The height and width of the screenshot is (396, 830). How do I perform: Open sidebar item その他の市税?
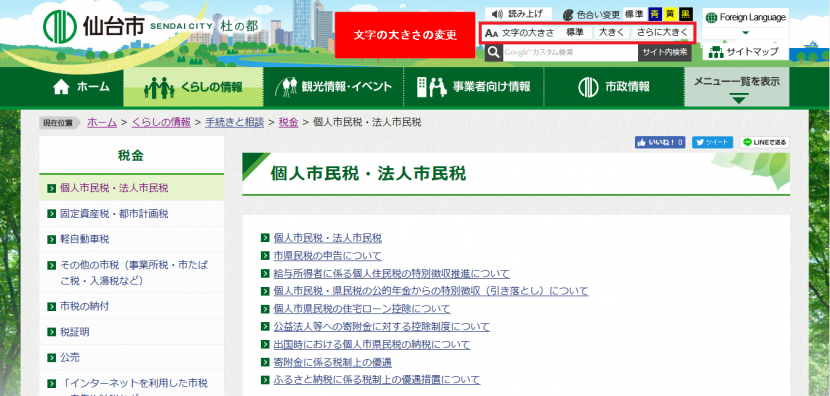click(131, 273)
